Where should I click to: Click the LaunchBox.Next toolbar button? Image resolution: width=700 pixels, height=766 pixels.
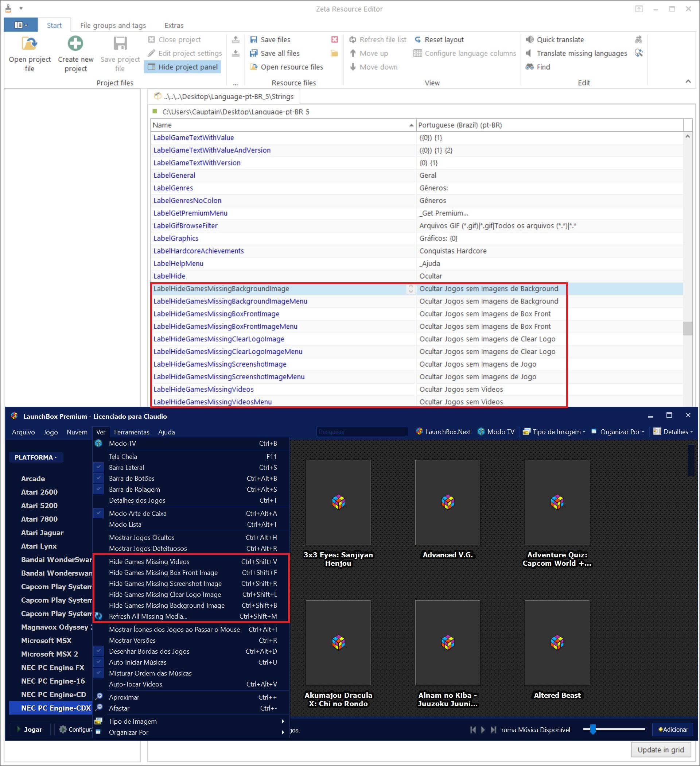(443, 432)
